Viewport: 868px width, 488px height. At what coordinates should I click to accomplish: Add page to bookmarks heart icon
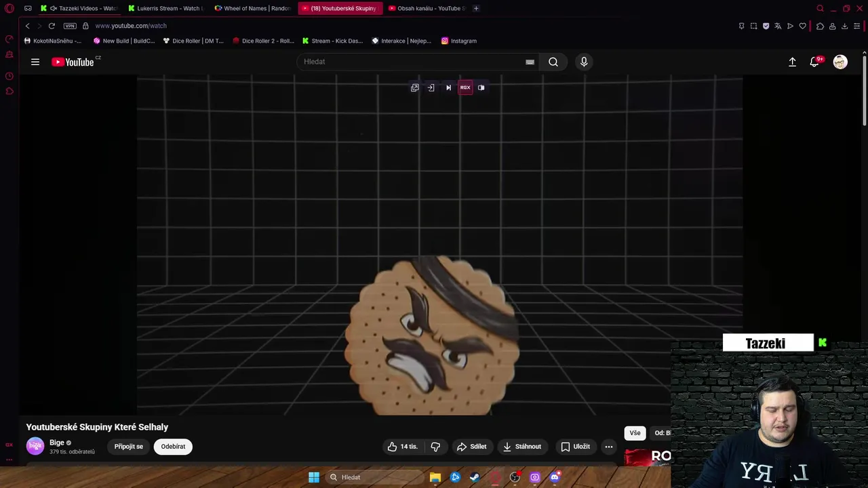[803, 26]
